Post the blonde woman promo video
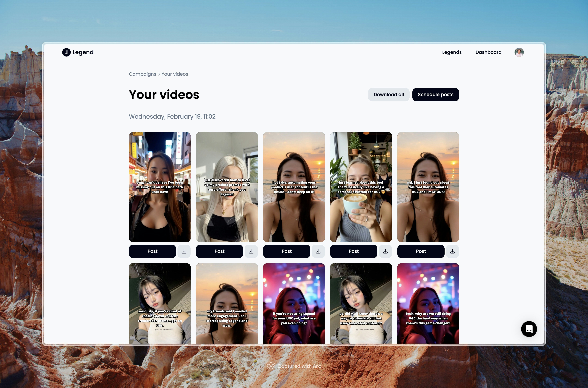Screen dimensions: 588x388 pos(219,251)
